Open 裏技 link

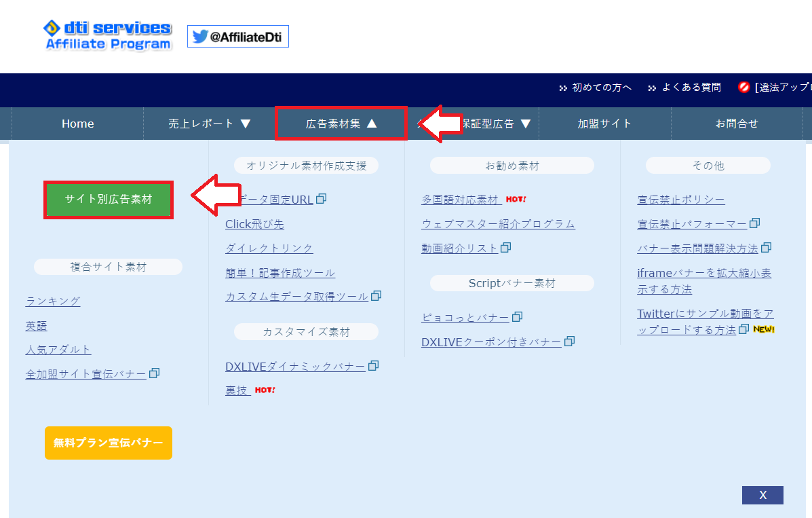tap(237, 390)
